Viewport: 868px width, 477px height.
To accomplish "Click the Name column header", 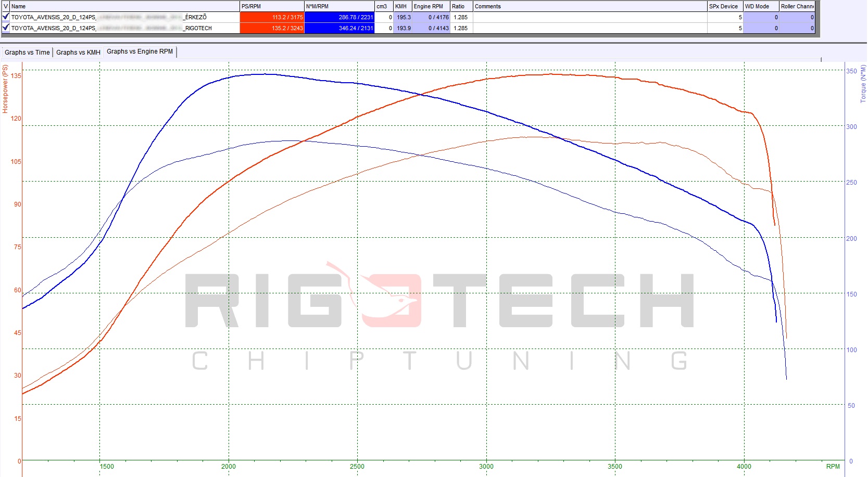I will pos(125,6).
